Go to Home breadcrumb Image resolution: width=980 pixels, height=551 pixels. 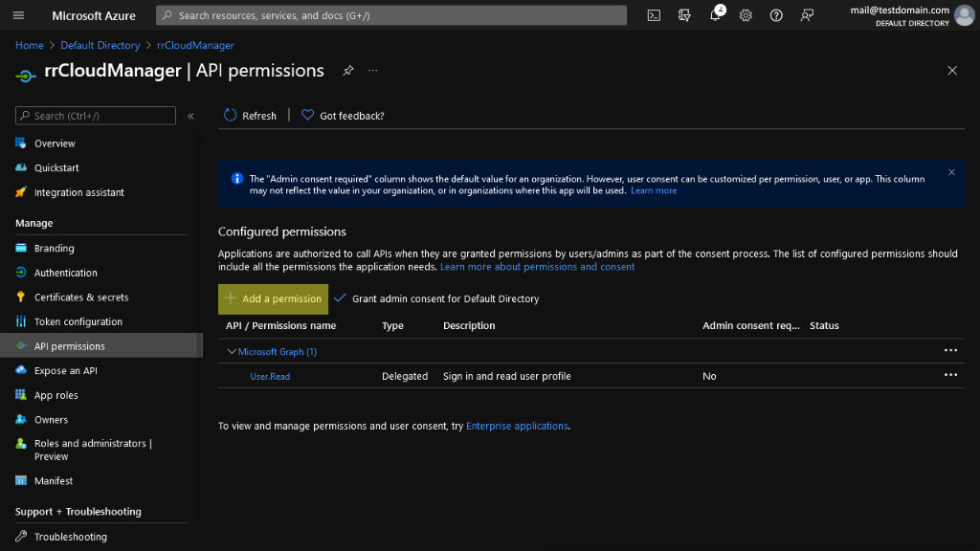click(30, 45)
